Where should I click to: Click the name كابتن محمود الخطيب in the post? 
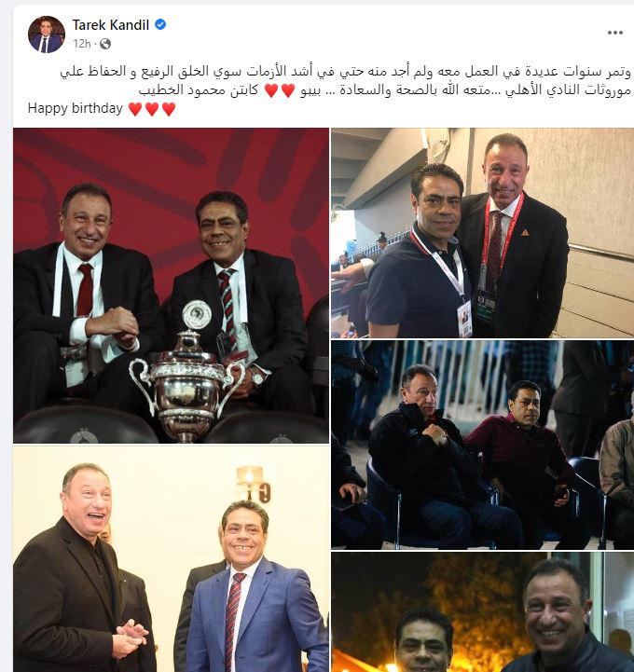(199, 90)
